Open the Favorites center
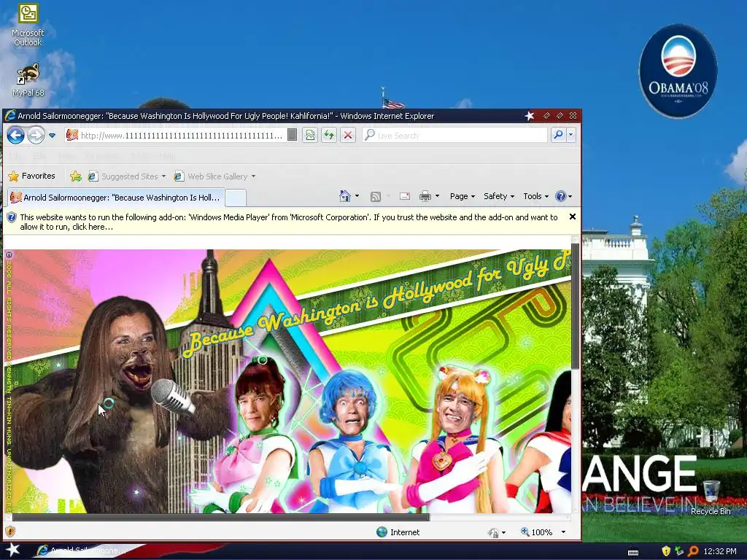 [32, 176]
